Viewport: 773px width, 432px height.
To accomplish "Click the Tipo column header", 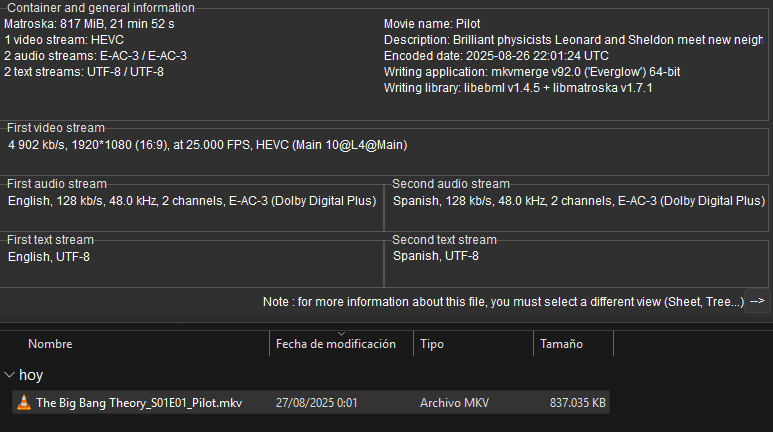I will click(x=432, y=344).
